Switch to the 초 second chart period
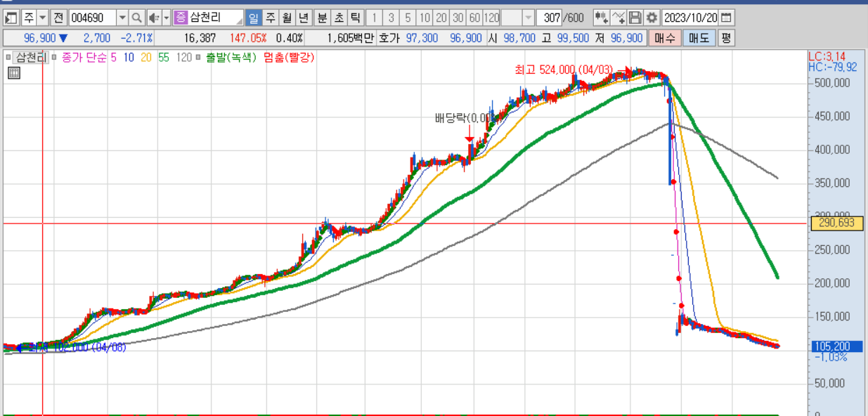 (338, 18)
